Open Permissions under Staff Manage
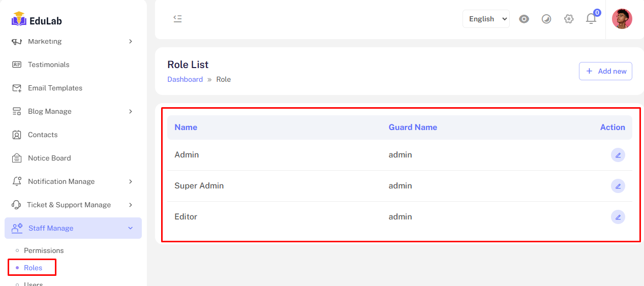Viewport: 644px width, 286px height. coord(44,250)
